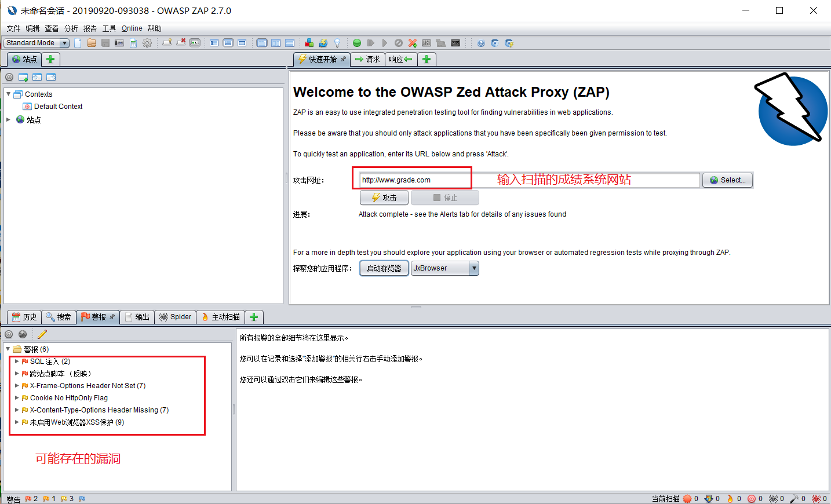Click the Drop request blocked-circle icon
The width and height of the screenshot is (831, 504).
[x=399, y=43]
